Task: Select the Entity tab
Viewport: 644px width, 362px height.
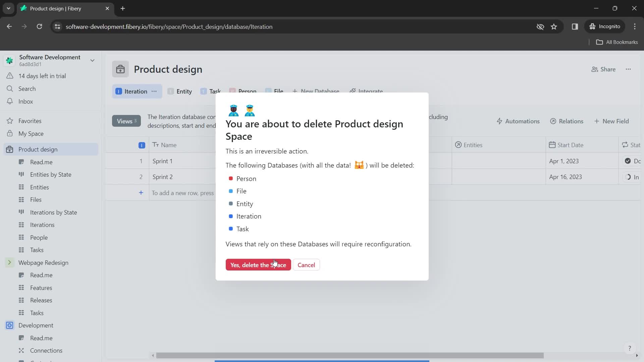Action: click(183, 91)
